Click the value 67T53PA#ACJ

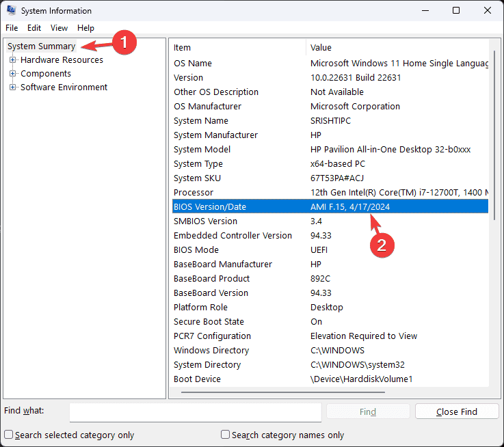tap(337, 178)
